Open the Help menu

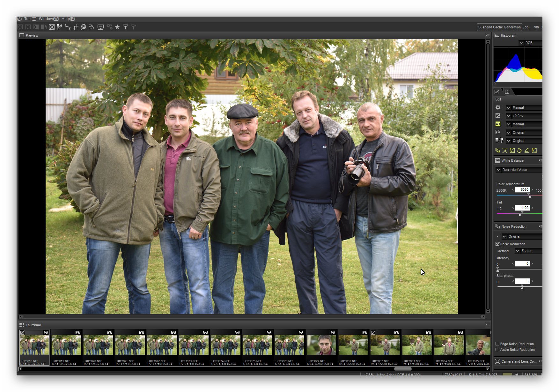[x=68, y=19]
